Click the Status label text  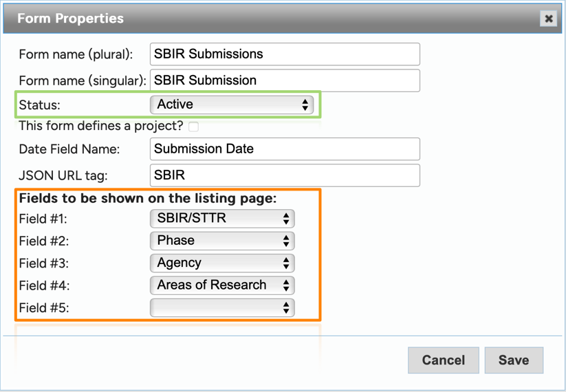pos(39,105)
